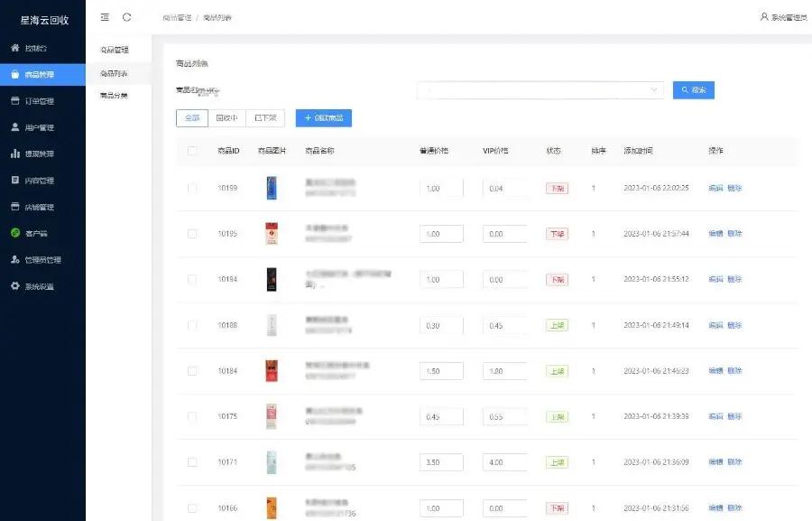812x521 pixels.
Task: Click 编辑 for product 10199
Action: (x=715, y=188)
